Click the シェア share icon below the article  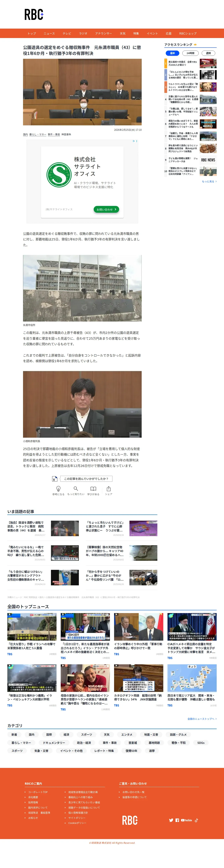[x=109, y=488]
